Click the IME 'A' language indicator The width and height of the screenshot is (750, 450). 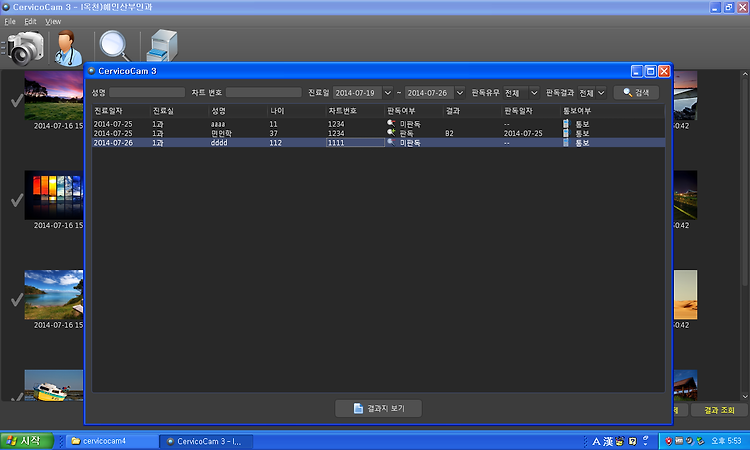(596, 441)
